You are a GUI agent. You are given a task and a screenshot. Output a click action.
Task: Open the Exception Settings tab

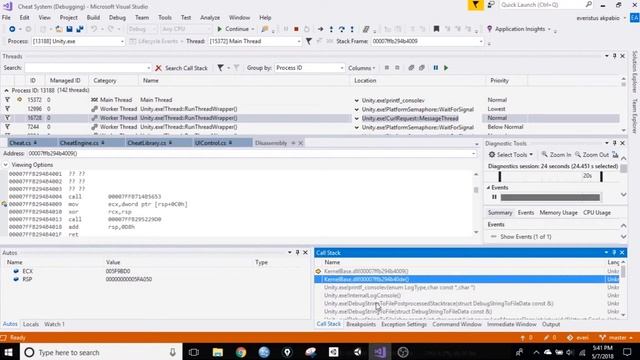(404, 324)
